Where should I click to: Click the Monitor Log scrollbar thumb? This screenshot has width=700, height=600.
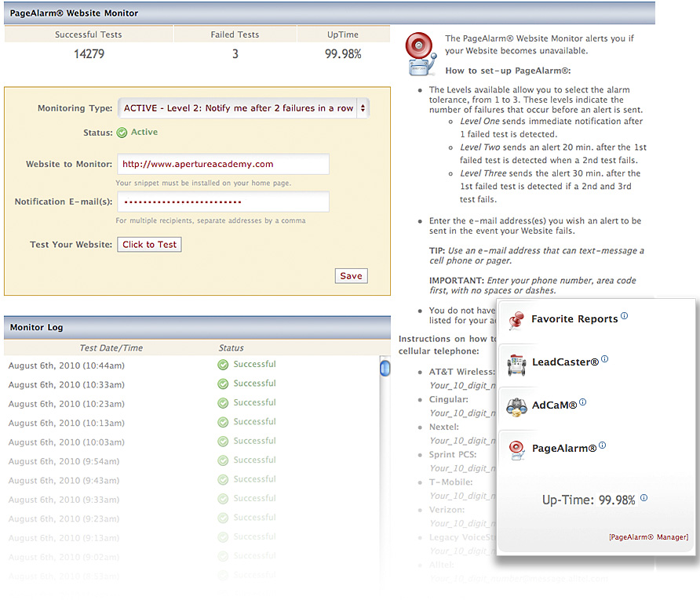385,369
